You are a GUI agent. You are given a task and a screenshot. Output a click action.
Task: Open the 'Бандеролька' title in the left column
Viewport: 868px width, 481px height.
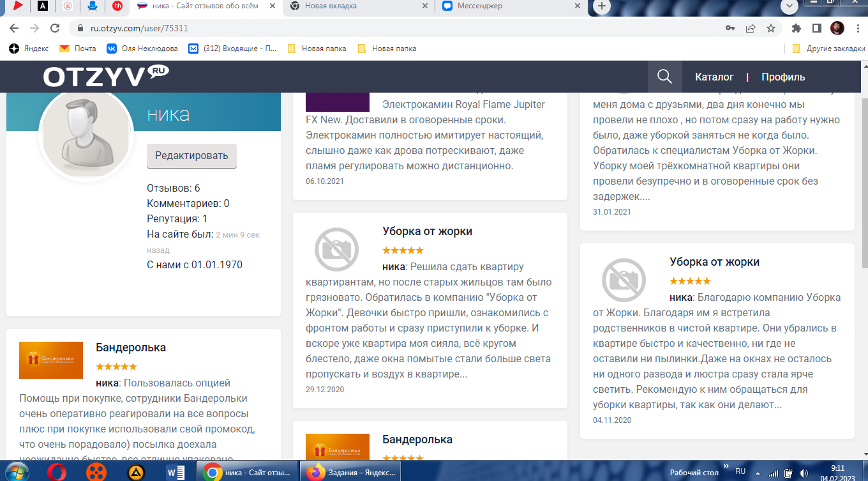click(131, 347)
